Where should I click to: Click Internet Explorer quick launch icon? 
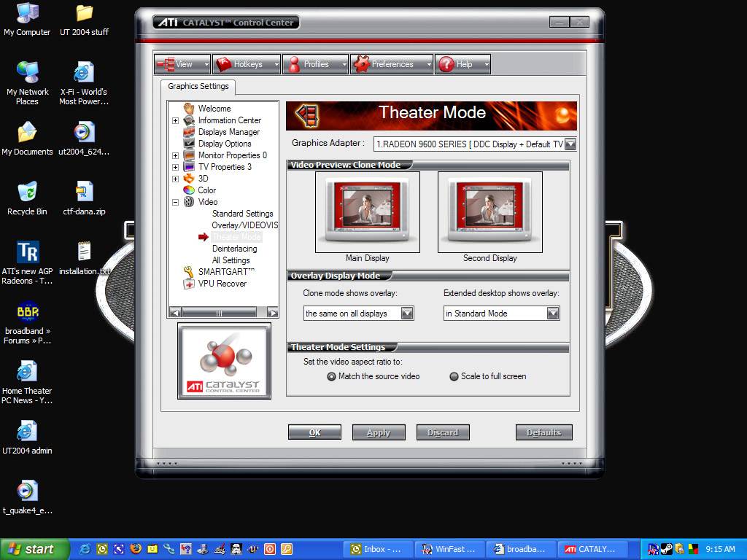(x=85, y=549)
